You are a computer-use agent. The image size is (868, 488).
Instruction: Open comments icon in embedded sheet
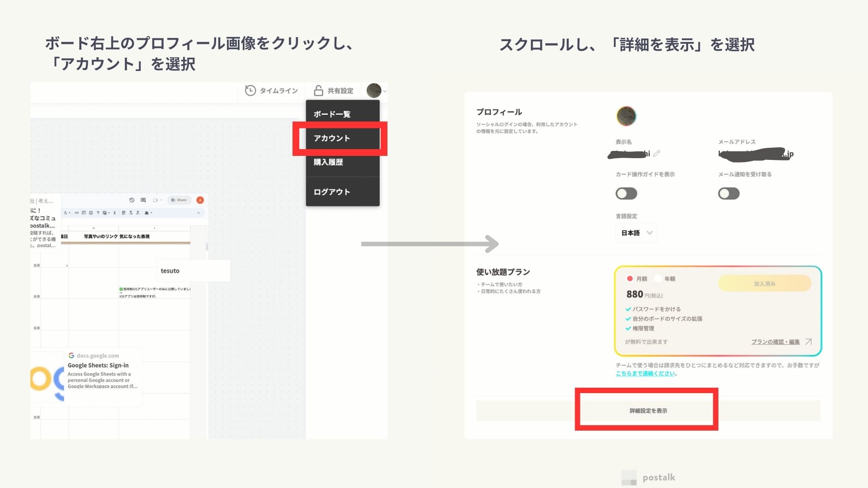click(x=143, y=200)
